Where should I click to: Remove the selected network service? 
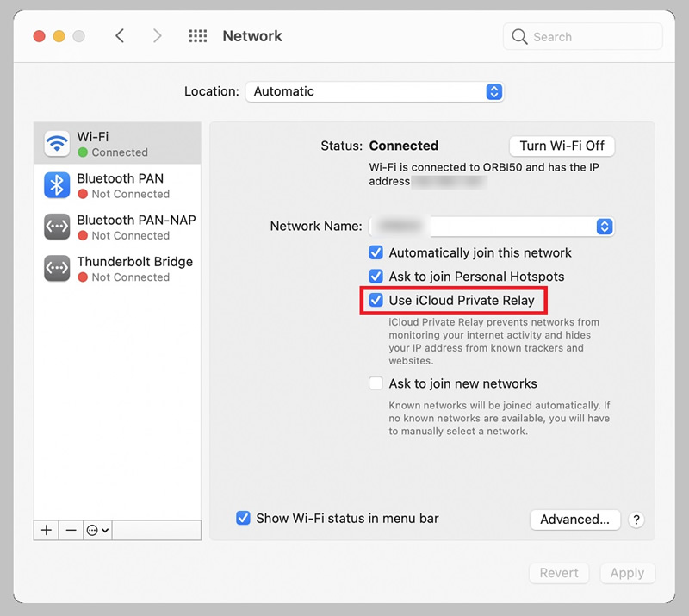coord(71,530)
